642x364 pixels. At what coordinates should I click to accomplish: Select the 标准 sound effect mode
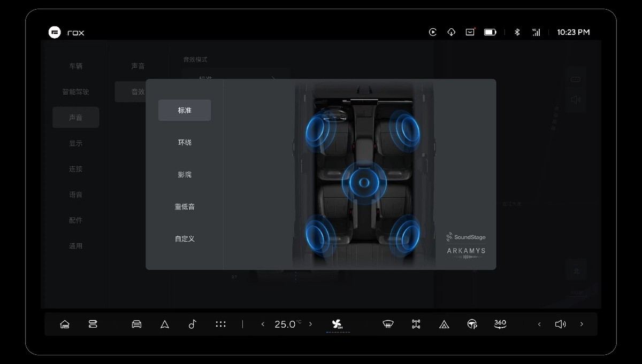(x=185, y=110)
